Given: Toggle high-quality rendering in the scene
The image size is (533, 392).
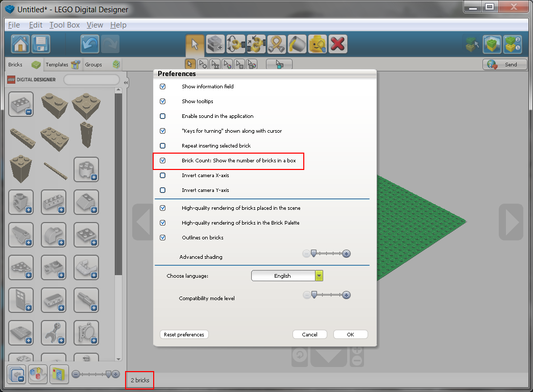Looking at the screenshot, I should 162,208.
